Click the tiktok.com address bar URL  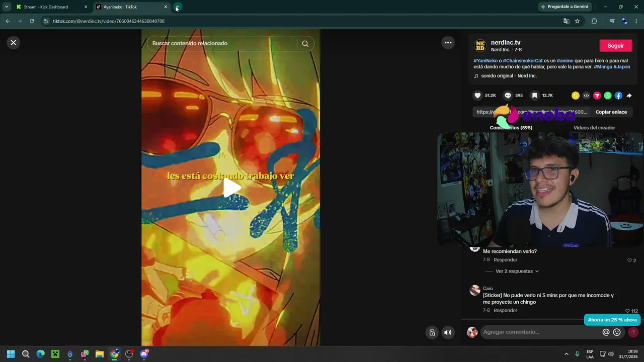pos(109,21)
